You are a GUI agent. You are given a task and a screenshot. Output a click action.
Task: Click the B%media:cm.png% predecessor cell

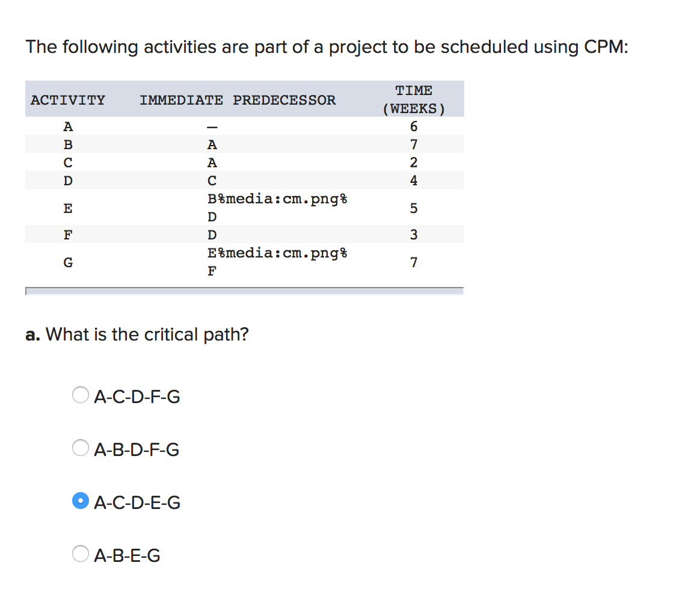pyautogui.click(x=277, y=199)
